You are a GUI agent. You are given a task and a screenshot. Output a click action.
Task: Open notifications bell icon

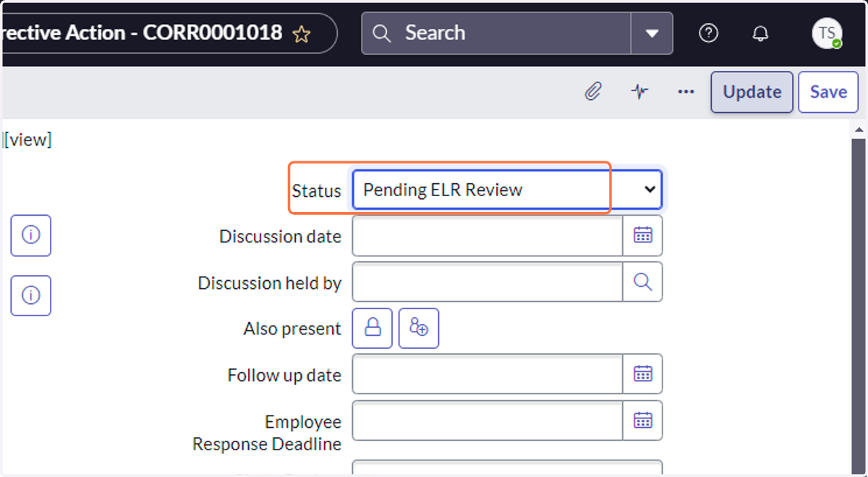pos(760,33)
